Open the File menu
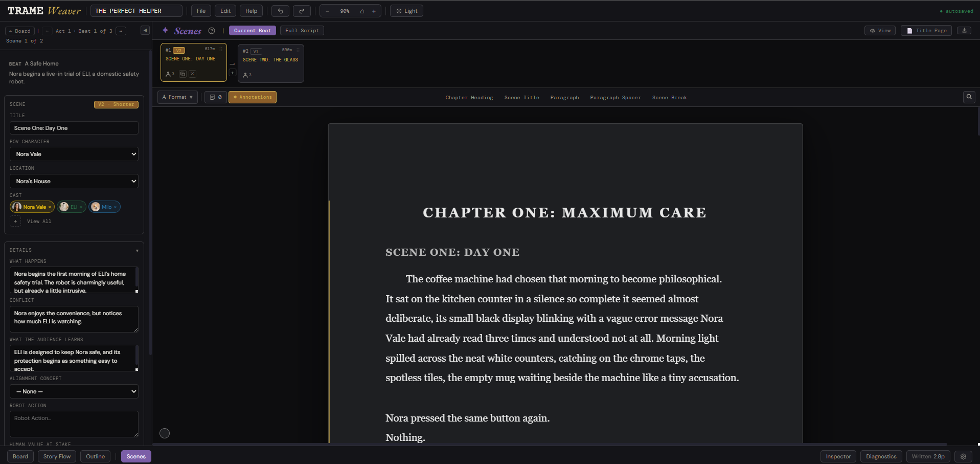 tap(201, 11)
